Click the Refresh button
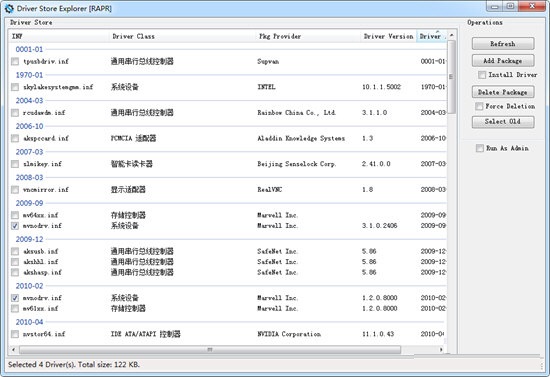Viewport: 550px width, 377px height. click(x=503, y=44)
